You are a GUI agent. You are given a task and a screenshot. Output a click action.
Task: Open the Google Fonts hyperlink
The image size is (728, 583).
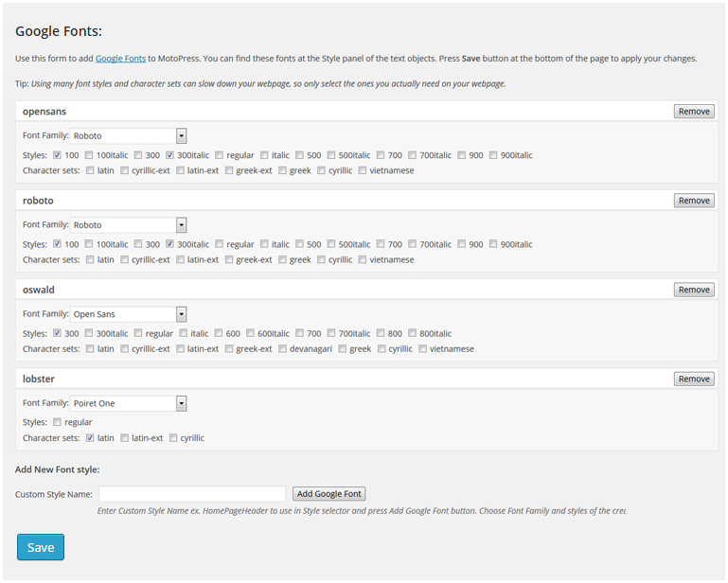[x=120, y=59]
